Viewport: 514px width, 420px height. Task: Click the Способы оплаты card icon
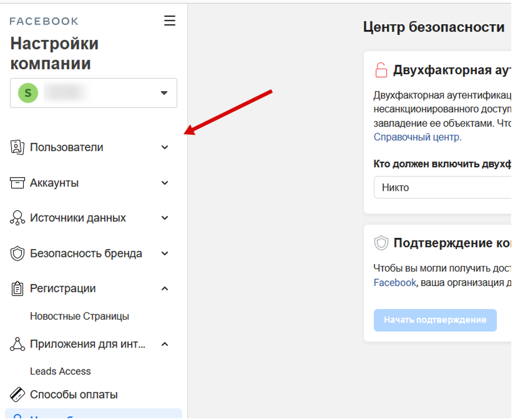17,394
